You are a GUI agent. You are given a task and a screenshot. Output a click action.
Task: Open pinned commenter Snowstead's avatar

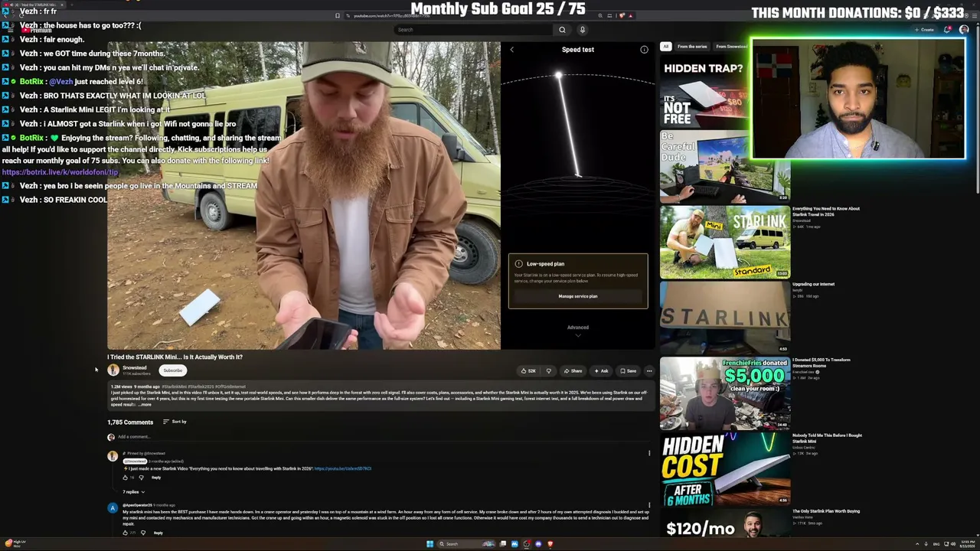click(113, 456)
